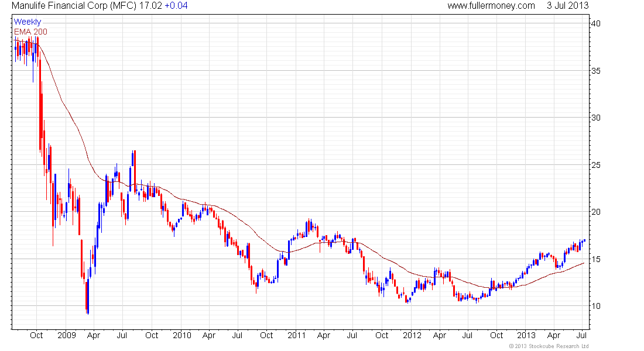Click the 20 price axis label
The height and width of the screenshot is (351, 644).
tap(595, 212)
